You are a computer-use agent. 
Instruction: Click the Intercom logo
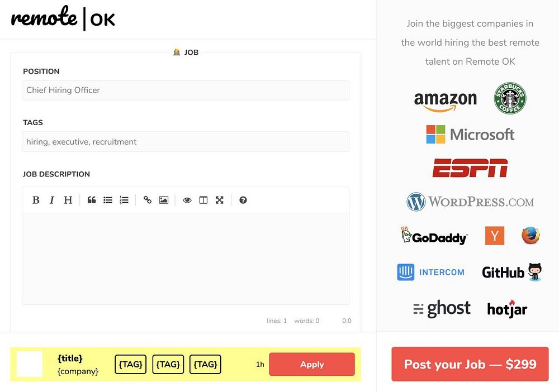point(430,272)
